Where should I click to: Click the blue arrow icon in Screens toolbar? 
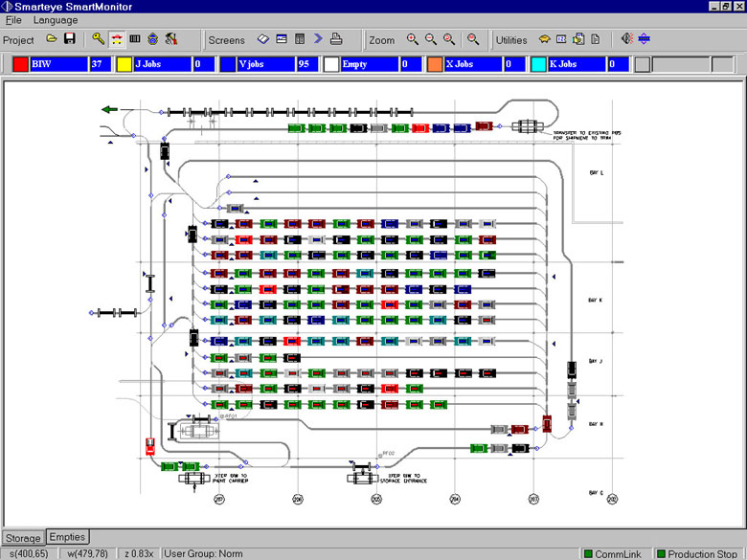[318, 39]
